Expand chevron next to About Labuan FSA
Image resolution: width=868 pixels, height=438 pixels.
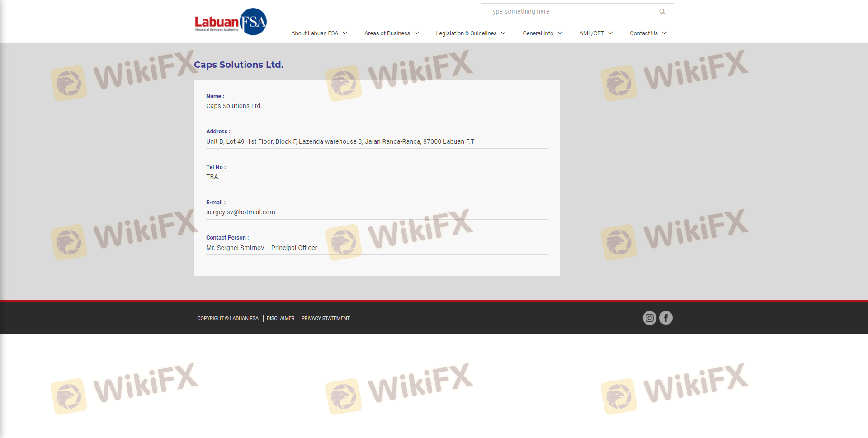(345, 33)
